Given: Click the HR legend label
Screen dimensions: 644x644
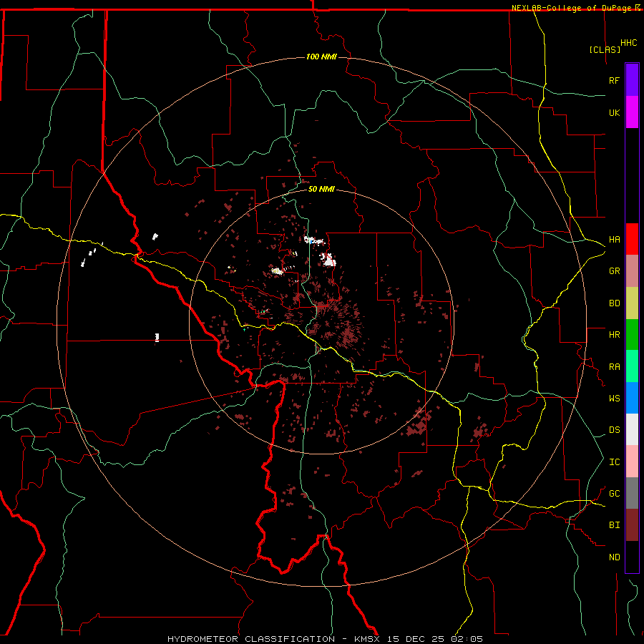Looking at the screenshot, I should coord(614,335).
